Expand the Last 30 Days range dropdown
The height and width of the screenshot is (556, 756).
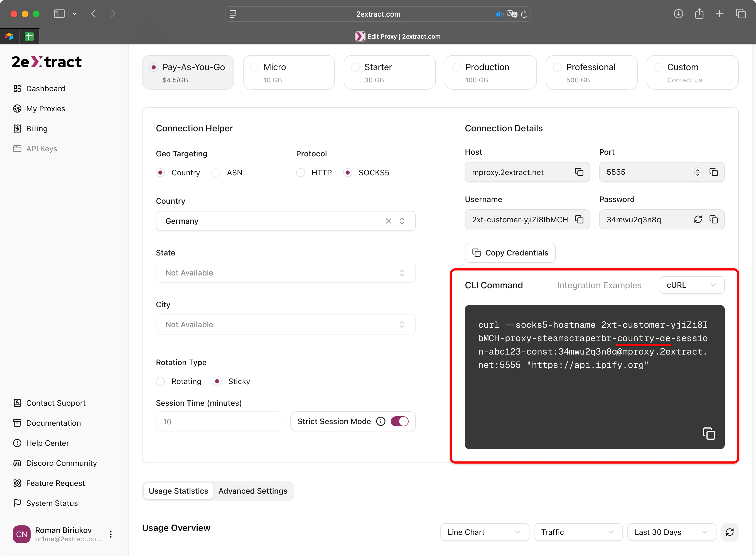pos(671,532)
